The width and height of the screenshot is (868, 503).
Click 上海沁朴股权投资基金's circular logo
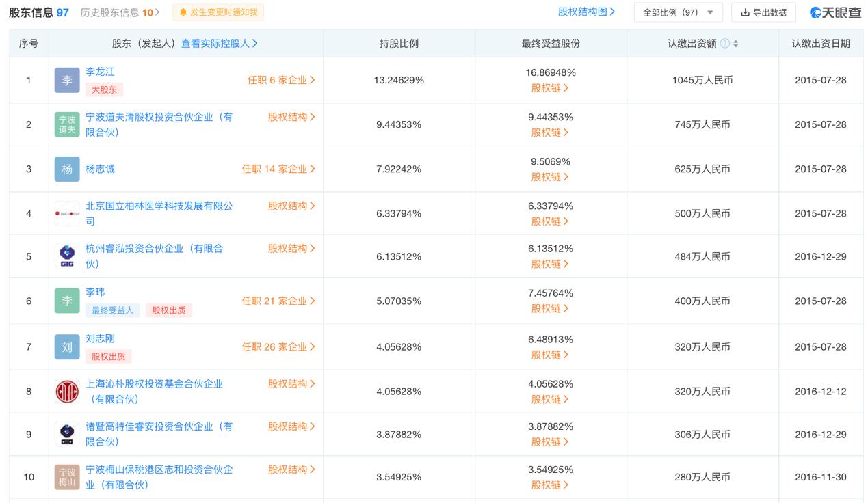point(66,391)
